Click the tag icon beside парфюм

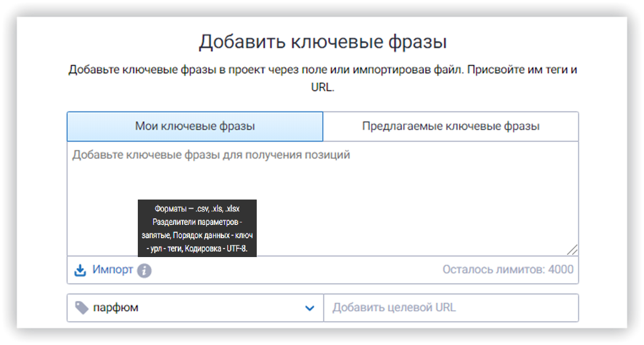(82, 307)
